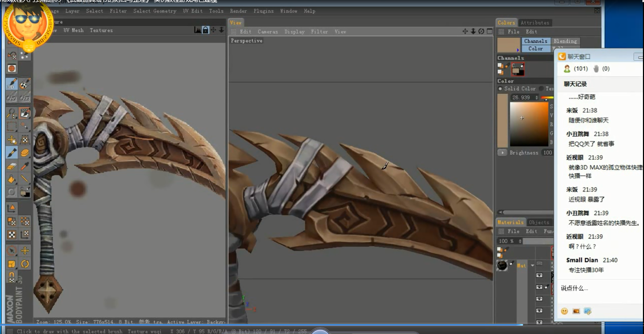Click the hue rainbow slider bar
The image size is (644, 334).
[547, 97]
